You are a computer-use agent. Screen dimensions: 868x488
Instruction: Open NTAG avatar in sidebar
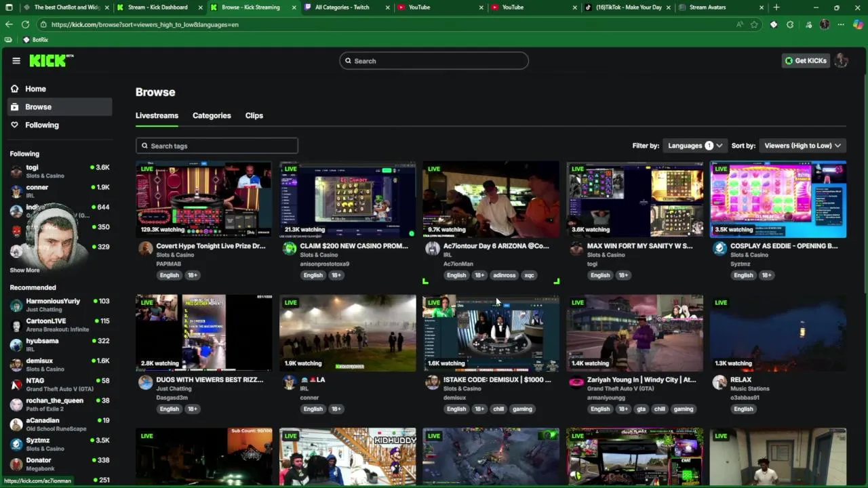click(x=16, y=384)
